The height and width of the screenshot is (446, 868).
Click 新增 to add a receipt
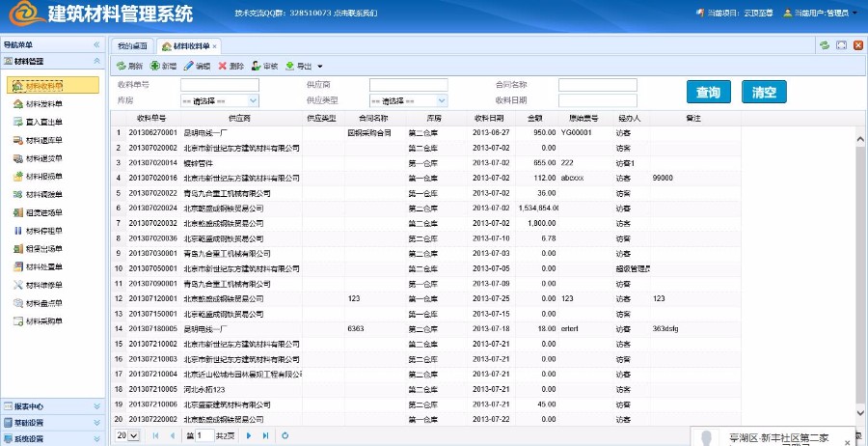coord(163,66)
